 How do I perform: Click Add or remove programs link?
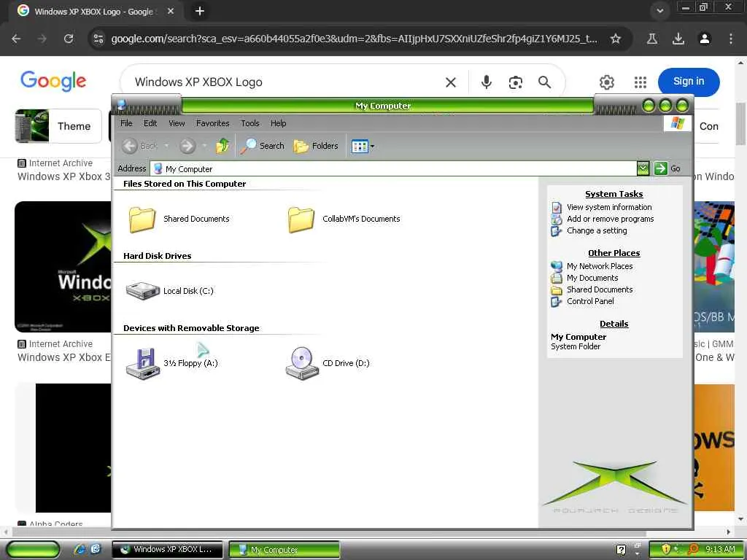click(x=610, y=219)
